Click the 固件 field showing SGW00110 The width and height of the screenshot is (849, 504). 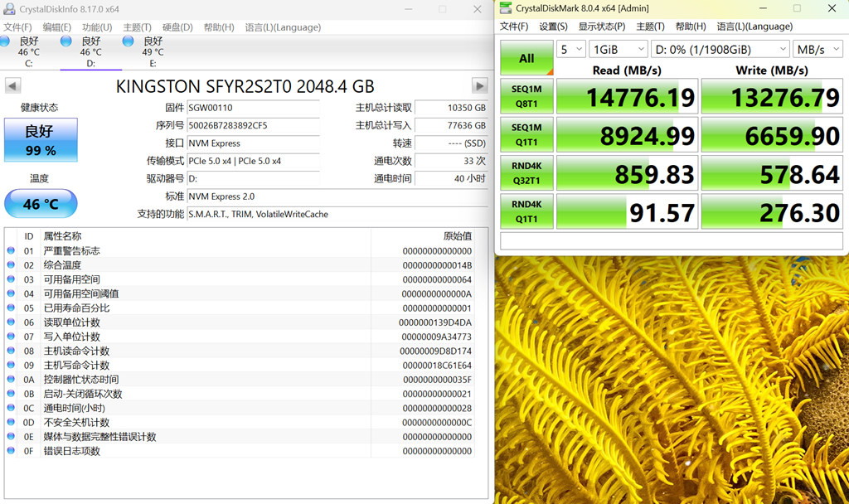(253, 108)
